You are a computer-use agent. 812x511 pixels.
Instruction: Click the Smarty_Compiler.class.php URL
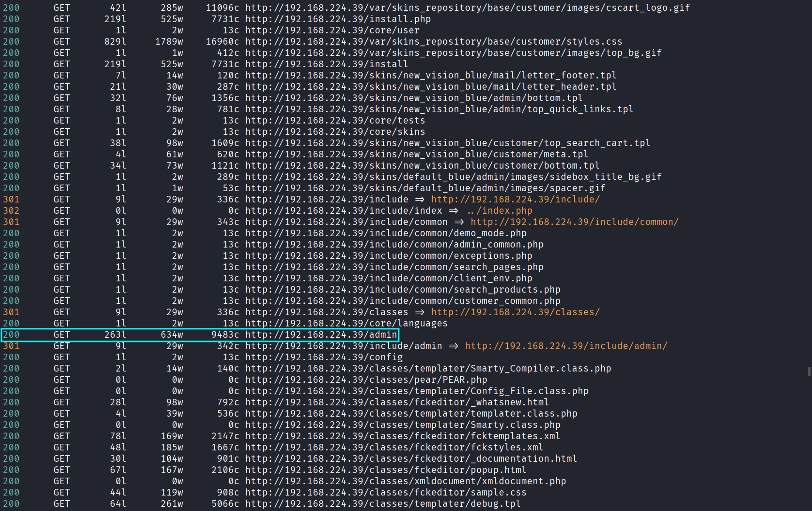point(428,369)
